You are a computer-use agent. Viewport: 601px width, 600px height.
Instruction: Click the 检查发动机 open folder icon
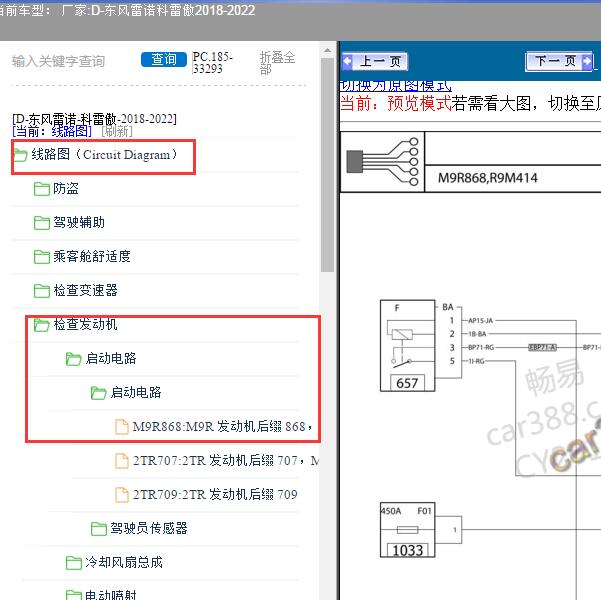pos(41,325)
